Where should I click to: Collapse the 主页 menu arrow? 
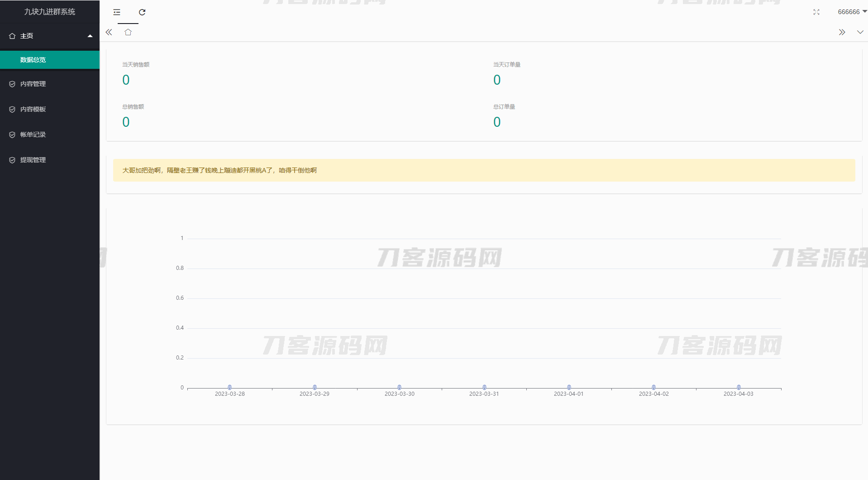(90, 36)
